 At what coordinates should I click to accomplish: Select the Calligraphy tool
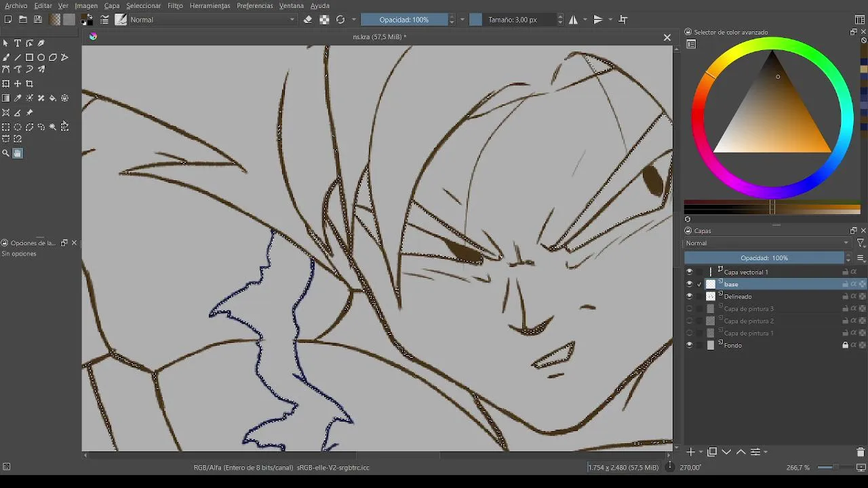[x=41, y=43]
